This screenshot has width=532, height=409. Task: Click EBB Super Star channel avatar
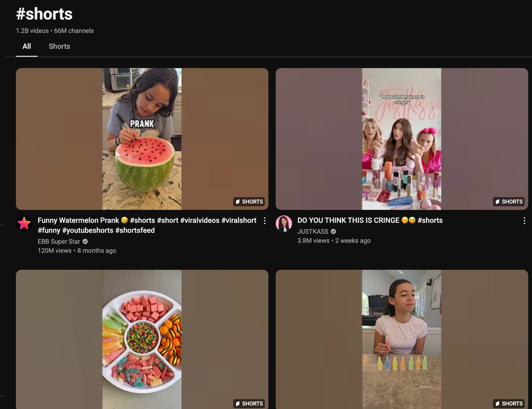click(x=24, y=223)
